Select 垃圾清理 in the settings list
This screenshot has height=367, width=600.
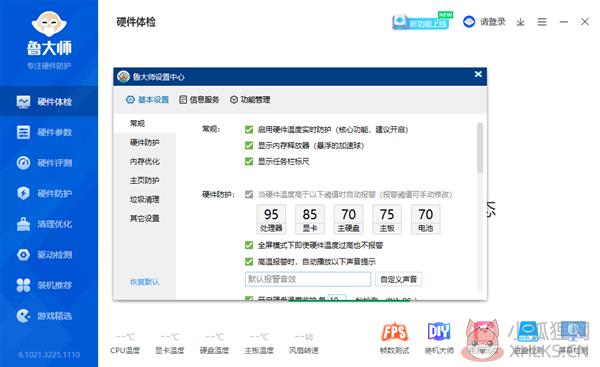(145, 199)
